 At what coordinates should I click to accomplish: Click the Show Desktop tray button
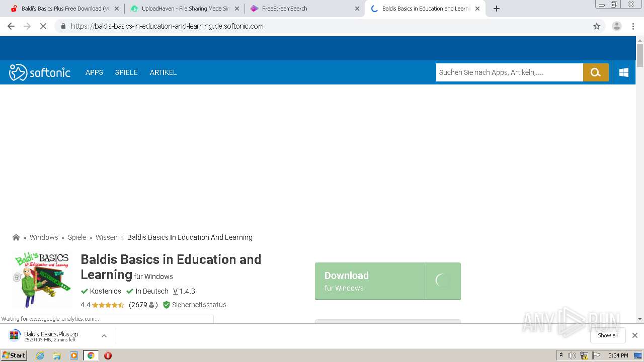[x=638, y=355]
